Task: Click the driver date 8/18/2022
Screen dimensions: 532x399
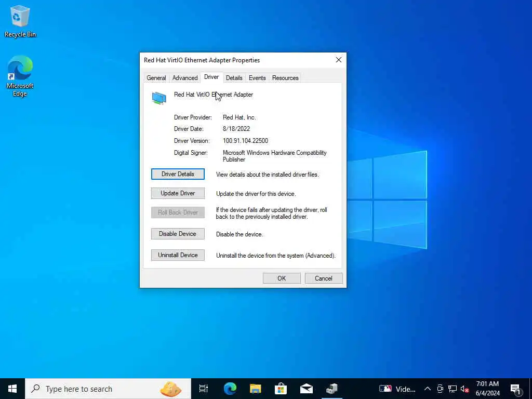Action: pos(236,129)
